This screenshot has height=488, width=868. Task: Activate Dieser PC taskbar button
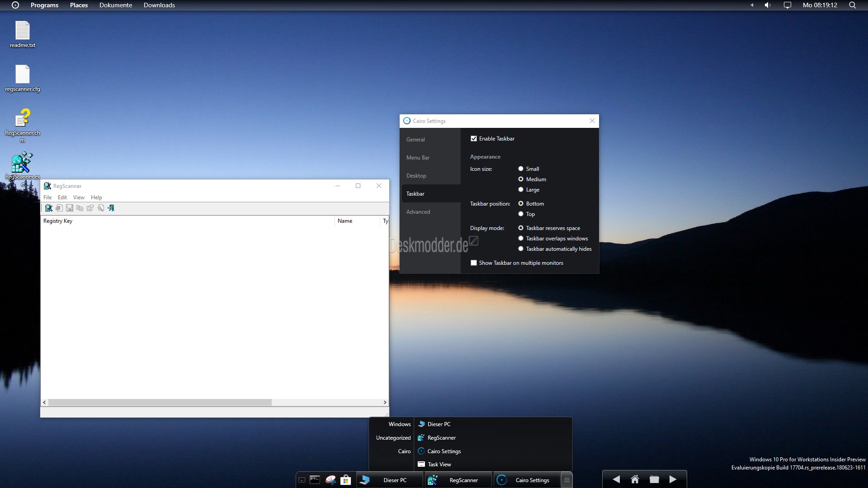click(390, 480)
